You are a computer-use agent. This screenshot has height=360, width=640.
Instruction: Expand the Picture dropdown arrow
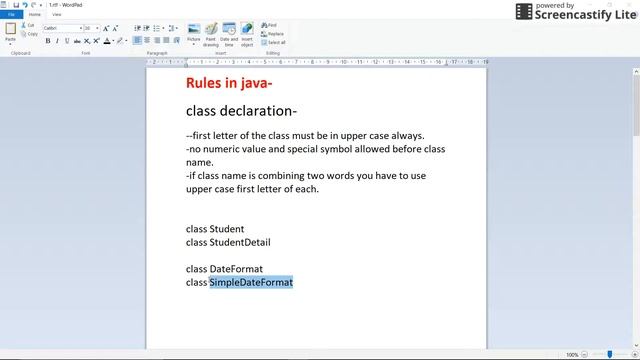(194, 44)
